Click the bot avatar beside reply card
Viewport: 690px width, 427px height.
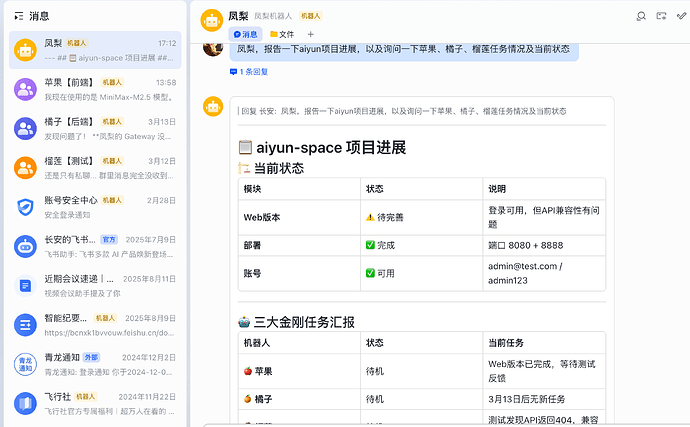213,107
